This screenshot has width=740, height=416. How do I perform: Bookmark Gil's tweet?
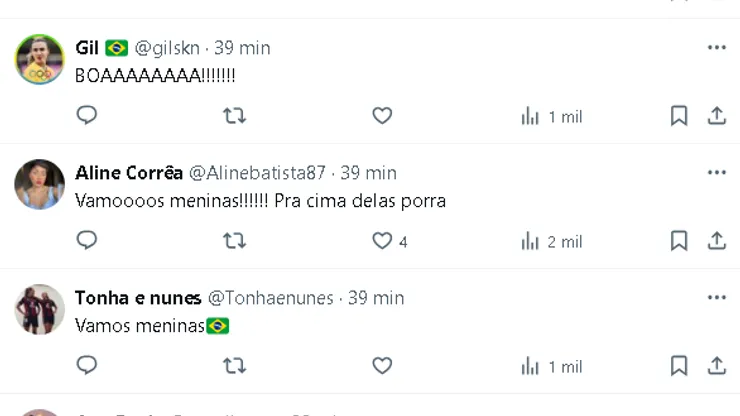pos(679,116)
